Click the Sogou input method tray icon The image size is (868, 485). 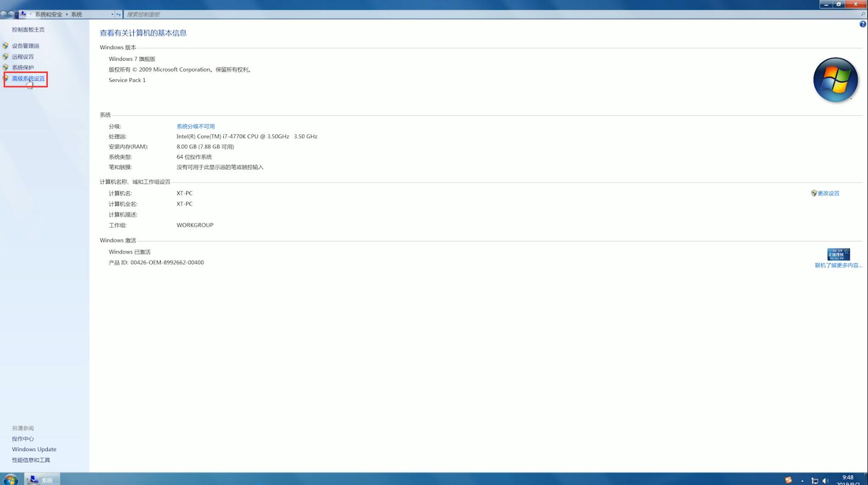788,480
